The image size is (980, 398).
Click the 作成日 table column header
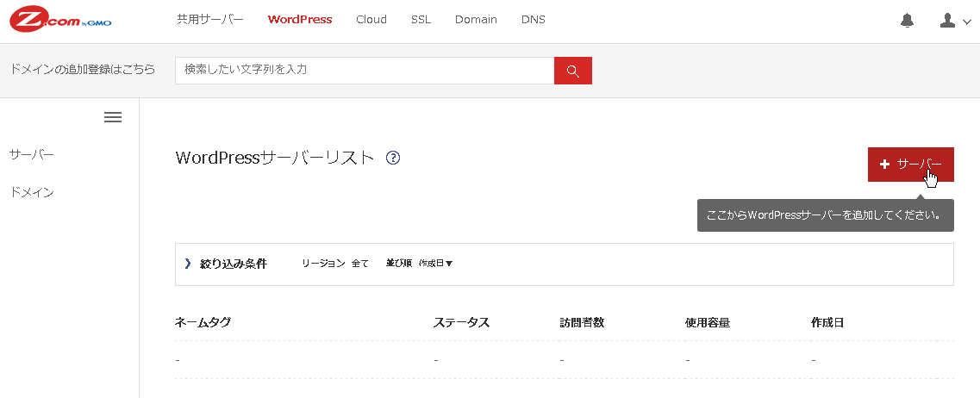coord(827,323)
